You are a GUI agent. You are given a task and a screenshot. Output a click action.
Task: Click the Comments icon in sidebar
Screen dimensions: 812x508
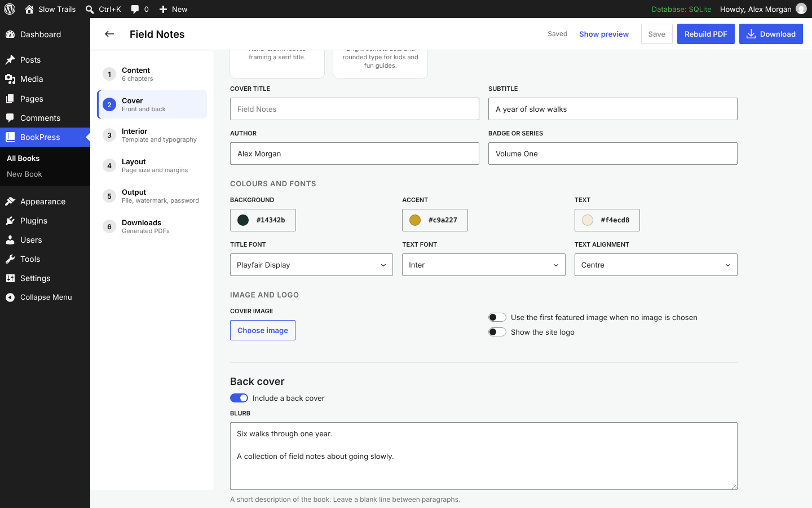click(x=10, y=118)
